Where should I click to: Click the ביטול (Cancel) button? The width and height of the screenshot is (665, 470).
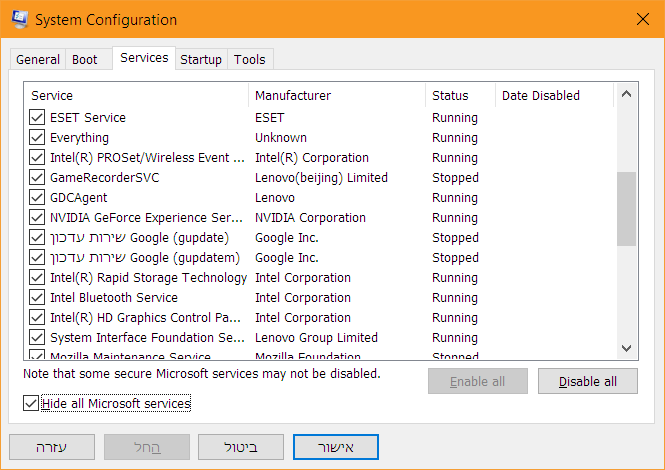(240, 447)
